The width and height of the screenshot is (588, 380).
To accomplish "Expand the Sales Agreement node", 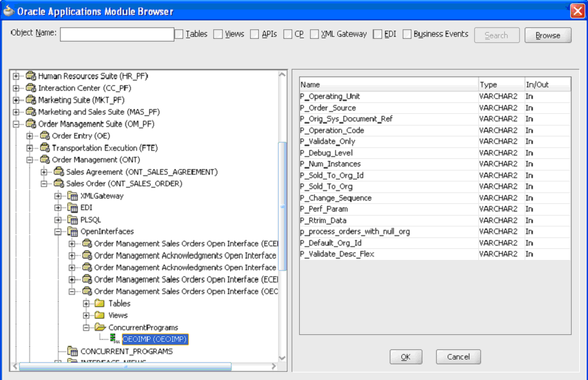I will [x=44, y=172].
